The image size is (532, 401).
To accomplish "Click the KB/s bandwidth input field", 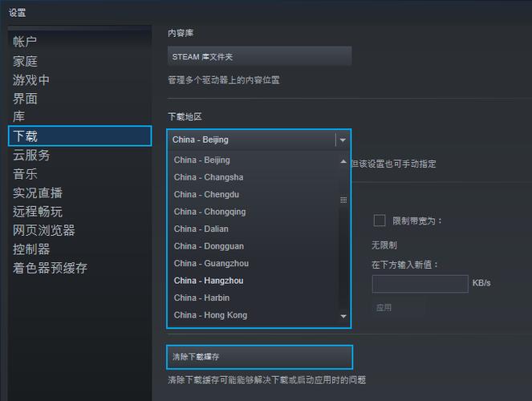I will (420, 284).
